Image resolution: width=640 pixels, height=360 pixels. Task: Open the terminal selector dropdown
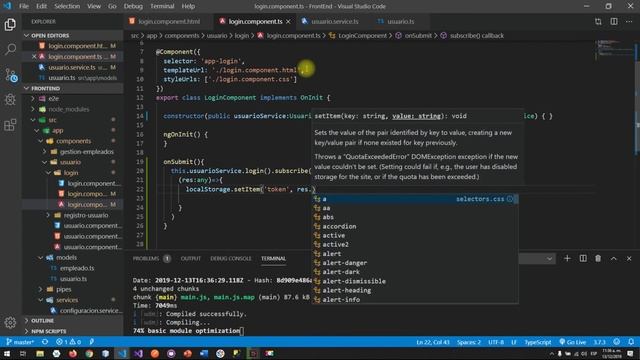537,258
